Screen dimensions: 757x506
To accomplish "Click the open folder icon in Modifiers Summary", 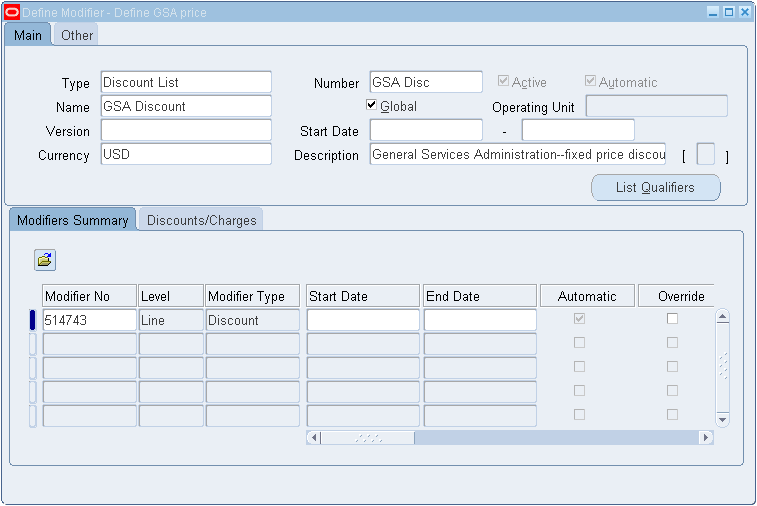I will click(x=45, y=260).
